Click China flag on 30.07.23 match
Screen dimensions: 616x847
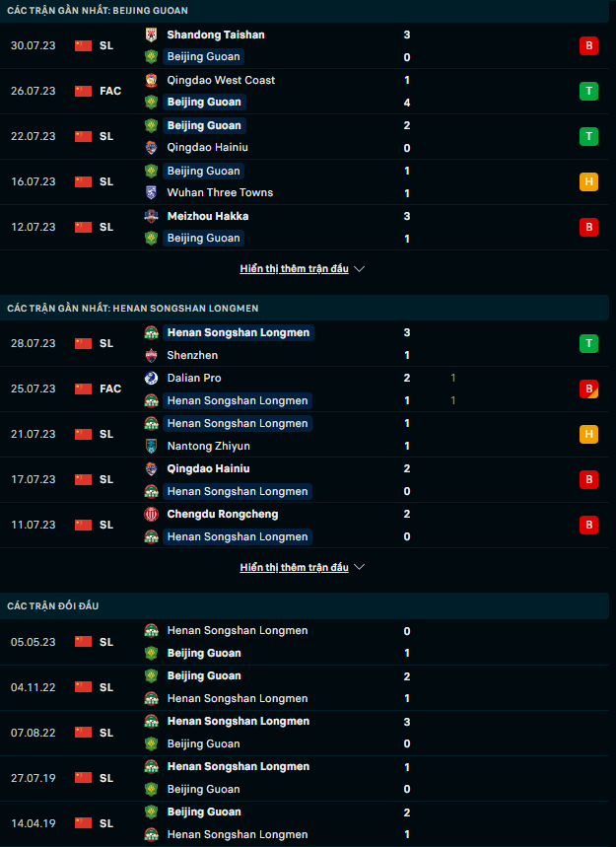(83, 45)
